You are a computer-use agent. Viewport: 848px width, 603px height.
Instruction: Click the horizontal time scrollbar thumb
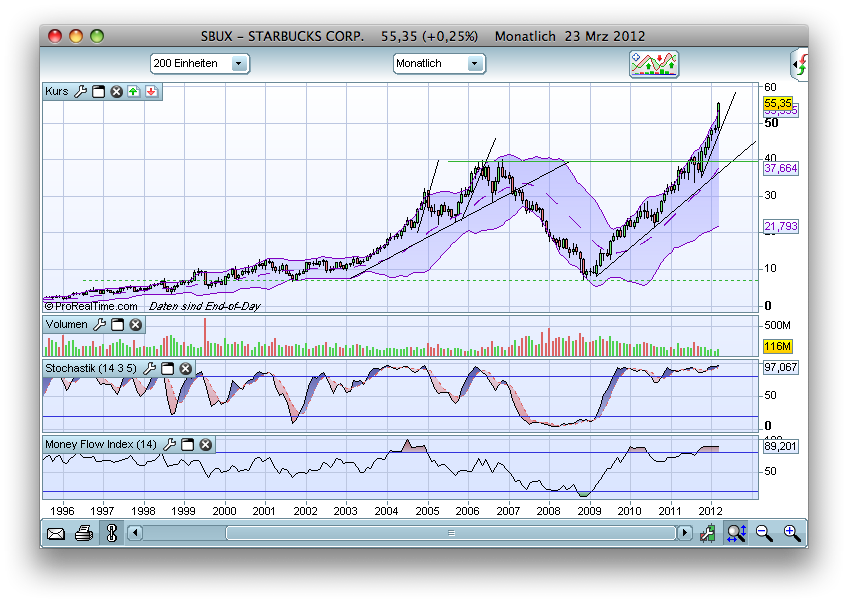click(451, 533)
